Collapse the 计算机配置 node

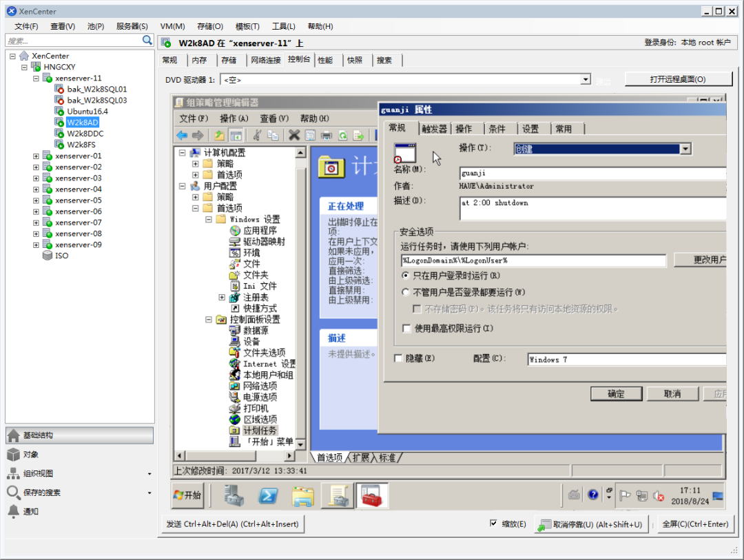click(x=182, y=152)
